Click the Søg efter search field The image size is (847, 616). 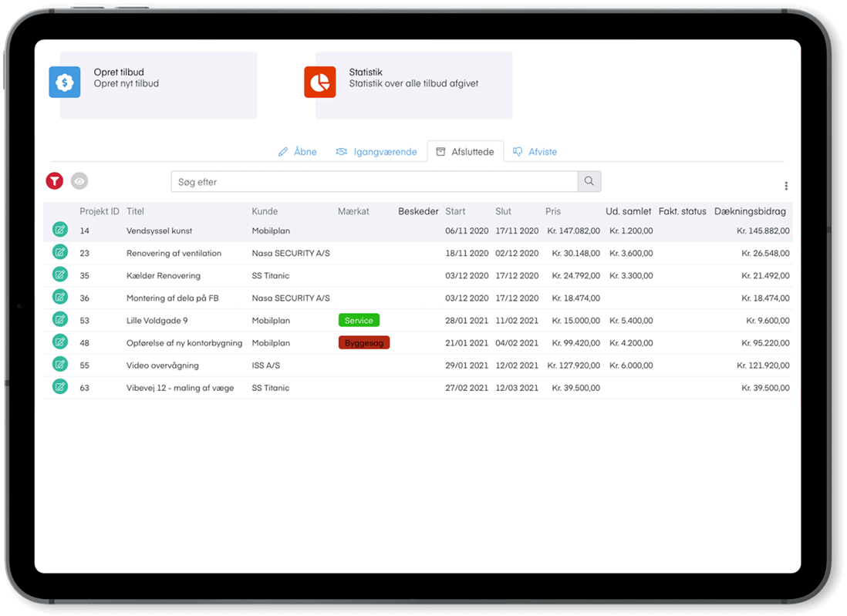click(x=374, y=182)
